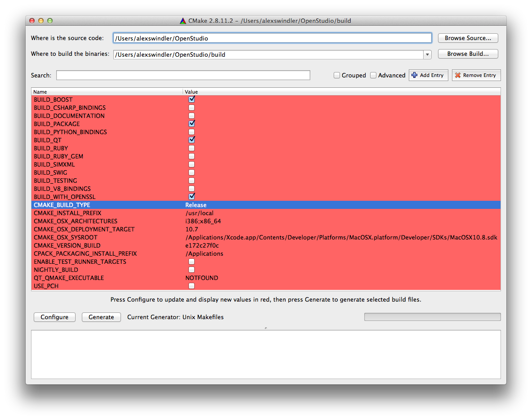Screen dimensions: 532x420
Task: Open the build binaries path dropdown
Action: (427, 54)
